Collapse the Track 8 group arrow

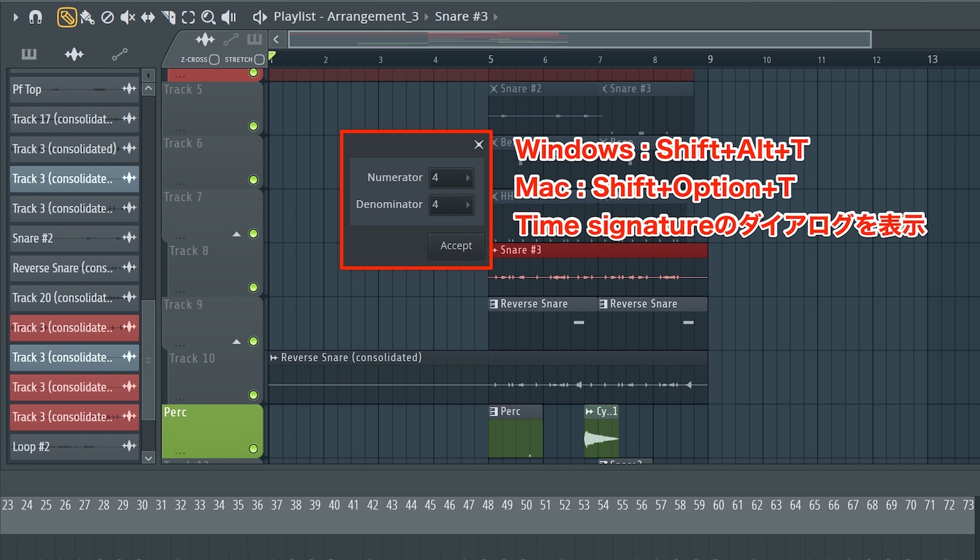point(236,234)
